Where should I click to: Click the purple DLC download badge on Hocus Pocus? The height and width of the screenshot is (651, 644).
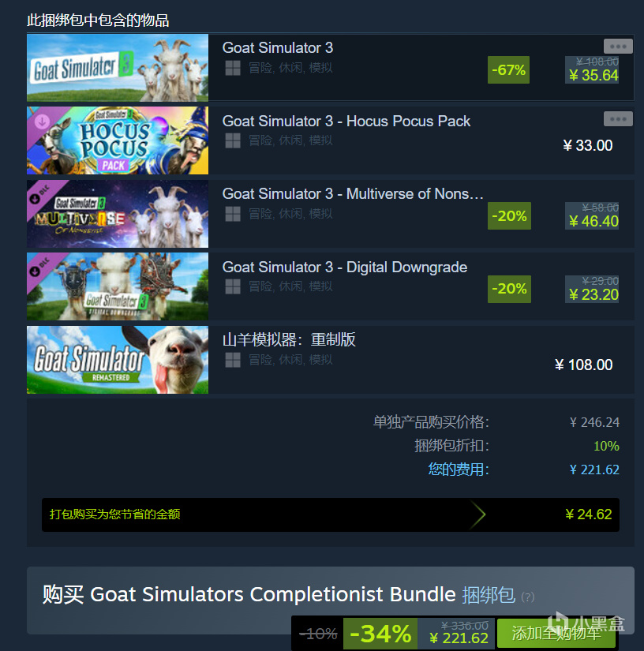[42, 122]
